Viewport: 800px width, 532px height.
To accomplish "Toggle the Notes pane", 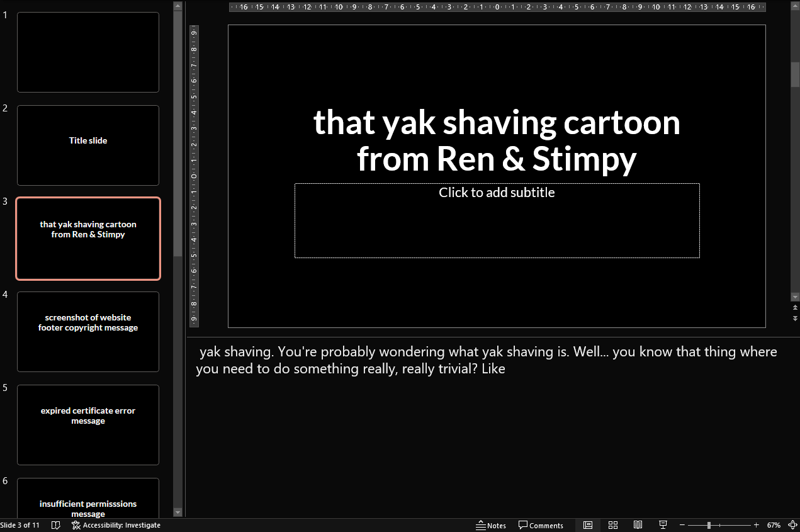I will 491,525.
